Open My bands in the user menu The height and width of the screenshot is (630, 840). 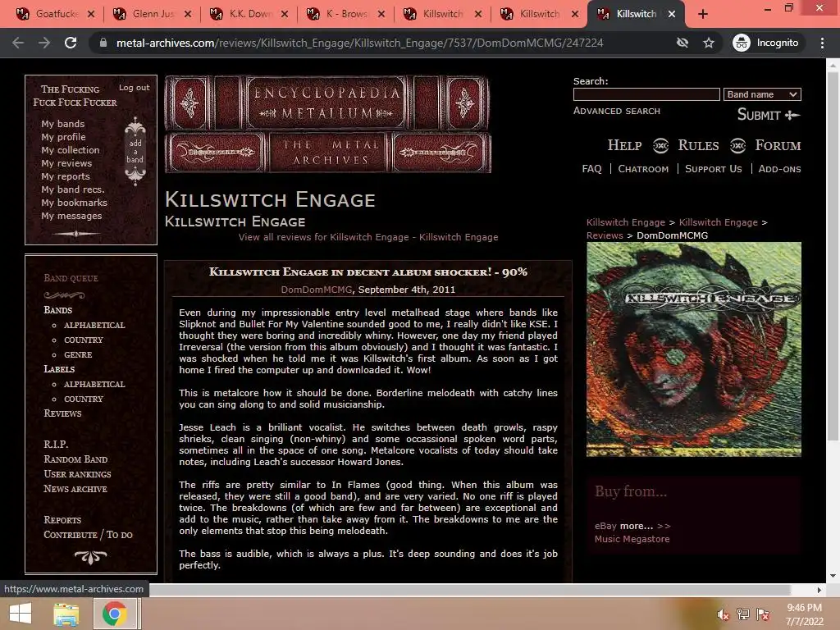(62, 124)
